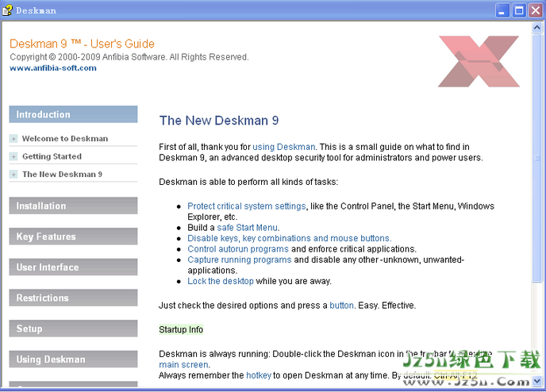Click the scrollbar up arrow

click(x=536, y=28)
